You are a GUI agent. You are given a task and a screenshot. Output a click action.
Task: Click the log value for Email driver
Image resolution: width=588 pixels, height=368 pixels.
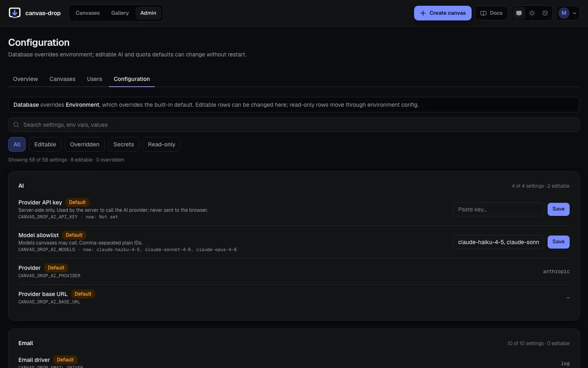tap(565, 364)
